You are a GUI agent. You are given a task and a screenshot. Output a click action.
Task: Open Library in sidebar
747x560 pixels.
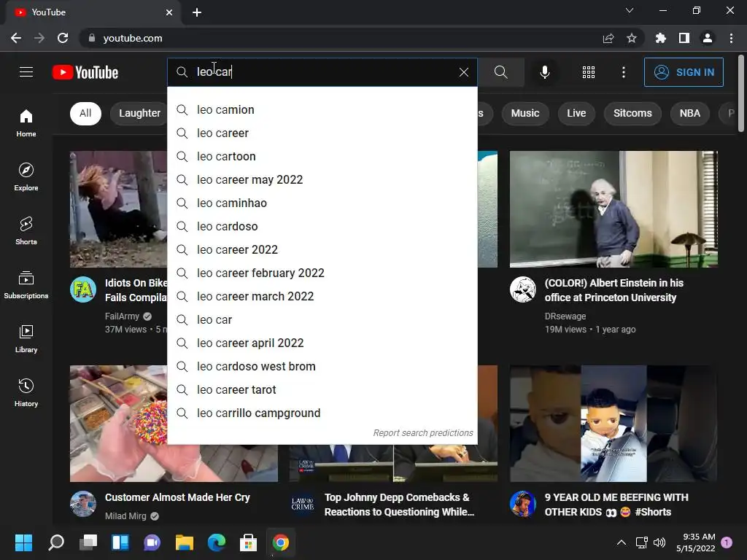26,338
